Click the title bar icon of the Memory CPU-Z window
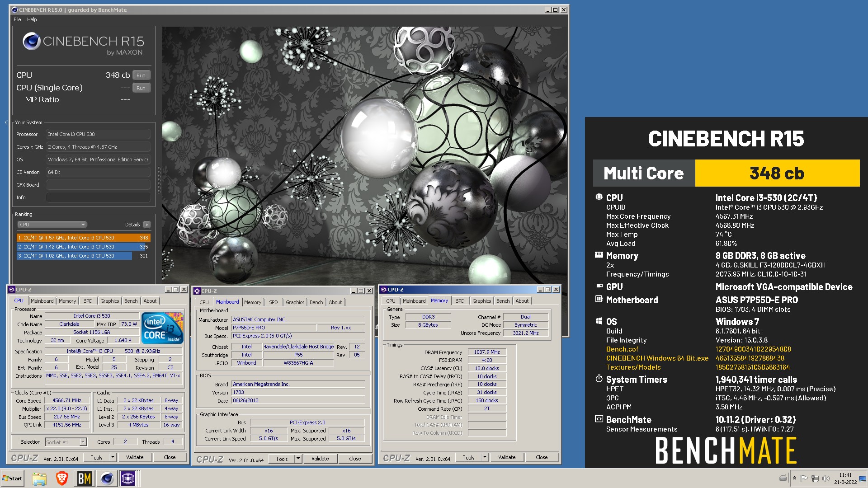Screen dimensions: 868x488 384,290
